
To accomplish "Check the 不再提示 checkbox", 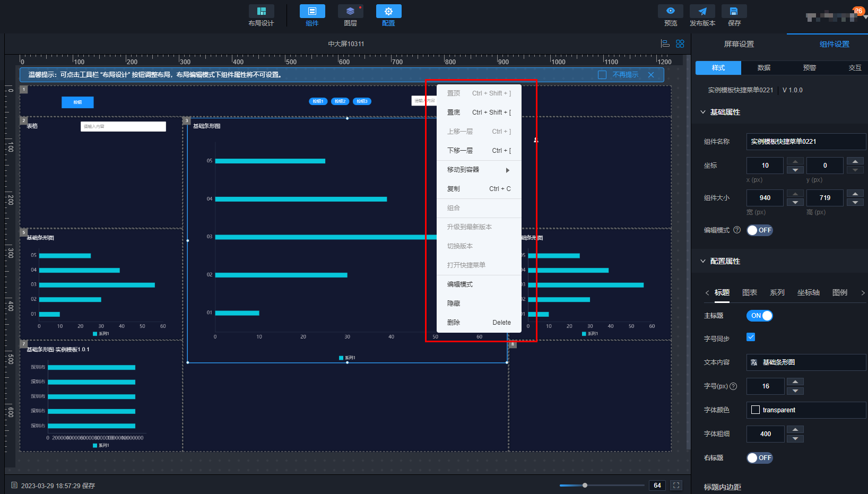I will coord(602,75).
